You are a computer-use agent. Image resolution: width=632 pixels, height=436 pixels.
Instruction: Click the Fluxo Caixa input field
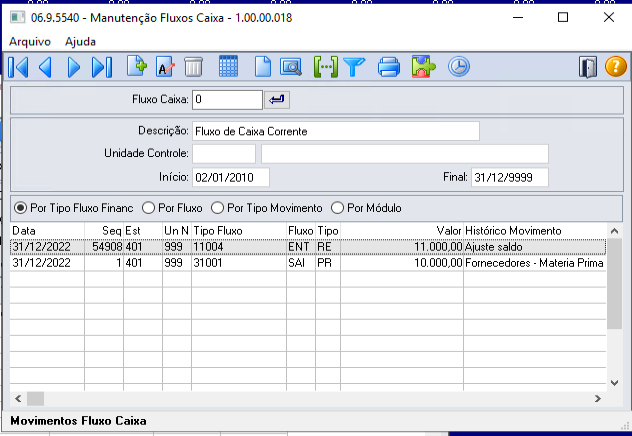click(x=227, y=100)
